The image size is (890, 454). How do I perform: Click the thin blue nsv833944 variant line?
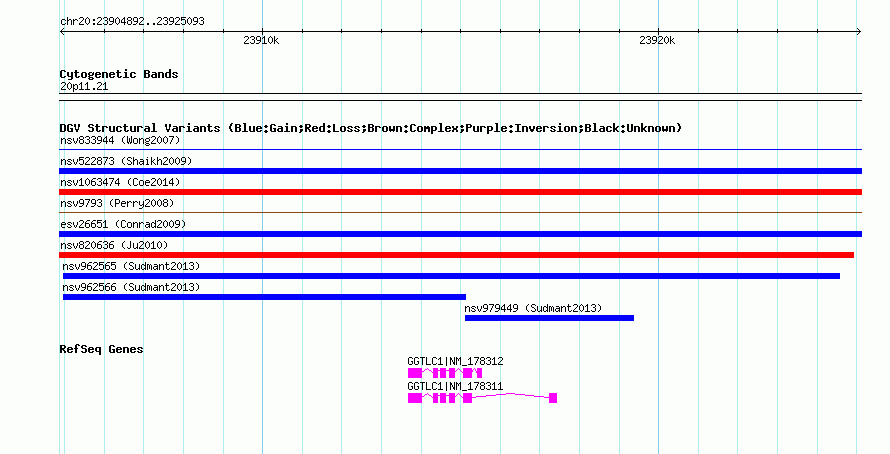pyautogui.click(x=460, y=150)
